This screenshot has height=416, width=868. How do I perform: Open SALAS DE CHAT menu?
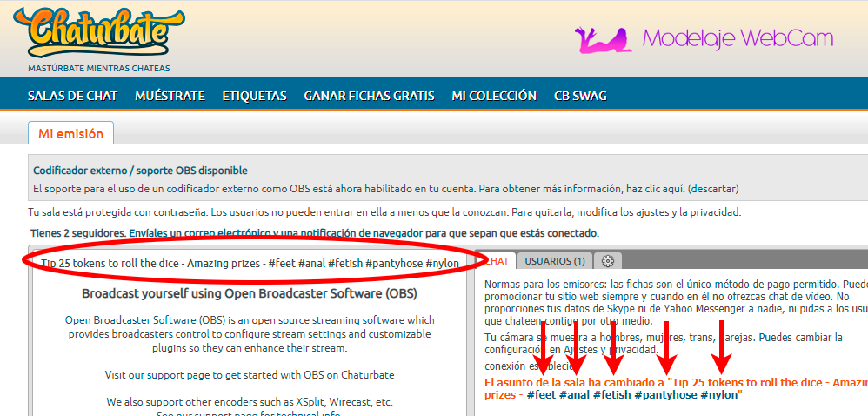(72, 96)
